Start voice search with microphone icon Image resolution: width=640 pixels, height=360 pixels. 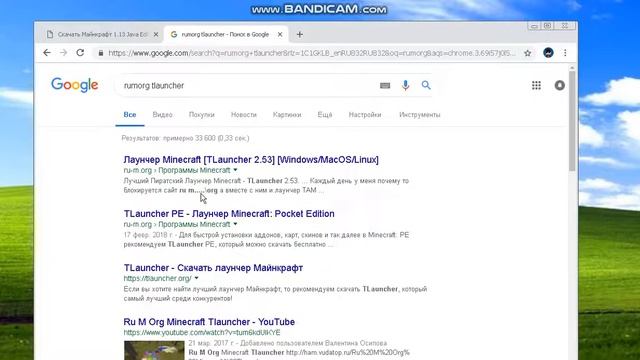pyautogui.click(x=405, y=85)
